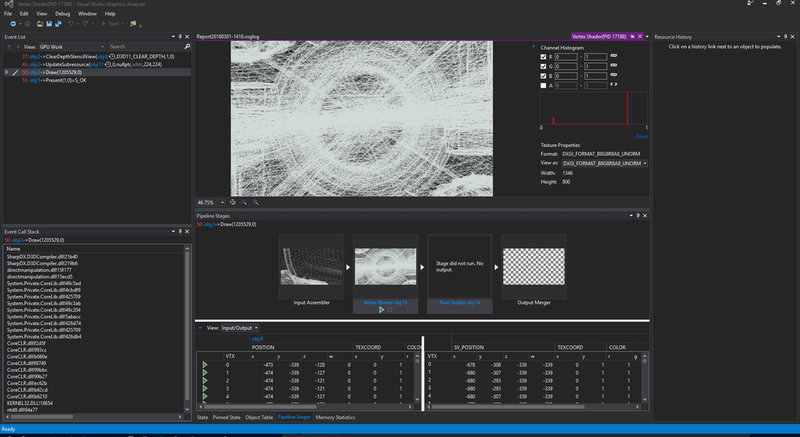800x437 pixels.
Task: Click the obj:9 link above POSITION column
Action: pos(257,339)
